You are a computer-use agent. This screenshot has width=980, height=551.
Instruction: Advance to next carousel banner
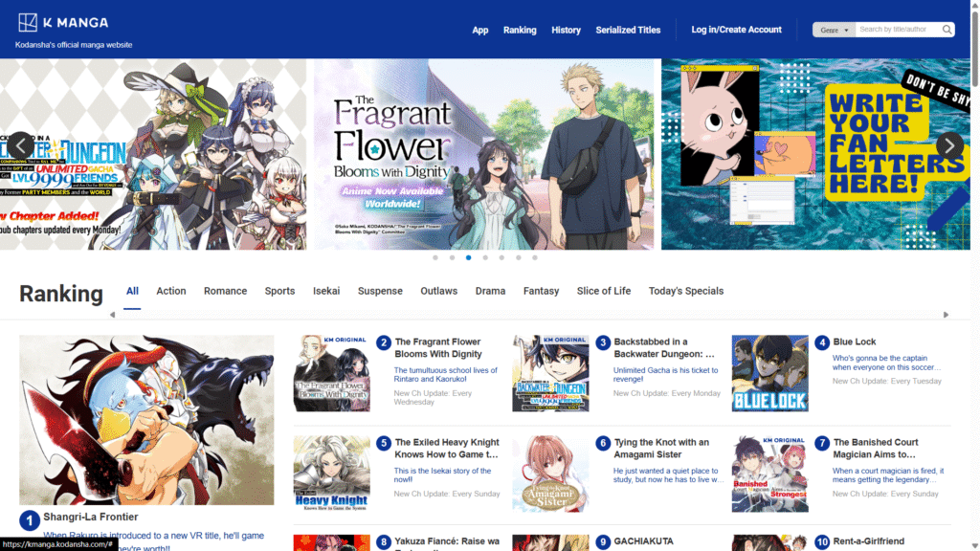pos(949,145)
